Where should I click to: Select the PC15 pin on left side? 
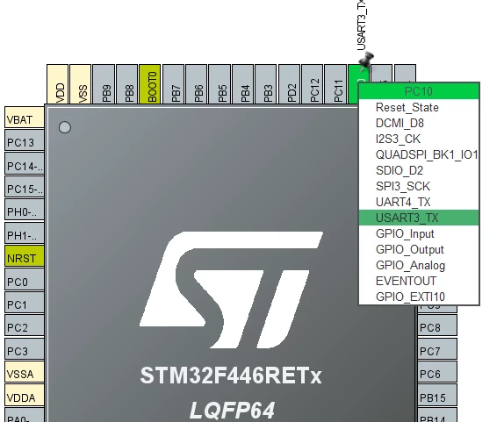click(x=25, y=186)
